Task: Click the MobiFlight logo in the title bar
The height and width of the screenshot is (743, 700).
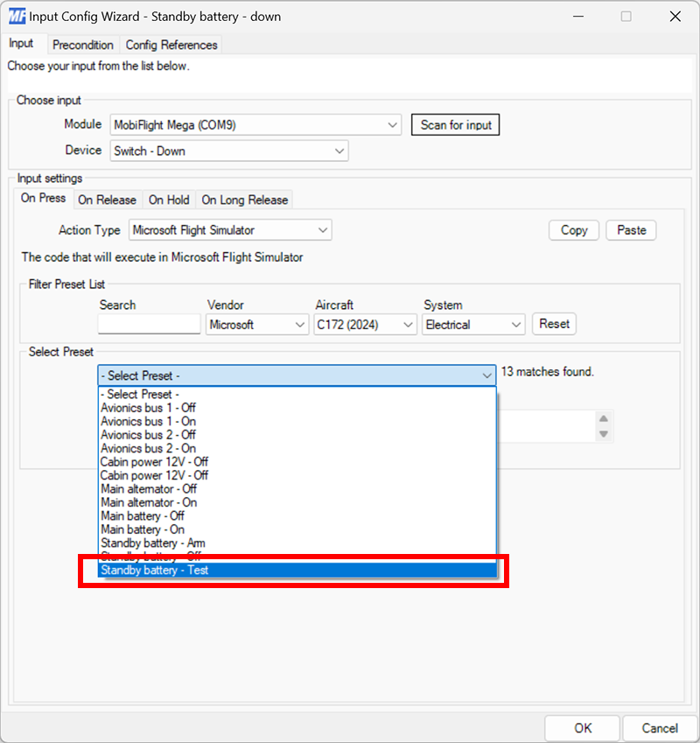Action: tap(17, 16)
